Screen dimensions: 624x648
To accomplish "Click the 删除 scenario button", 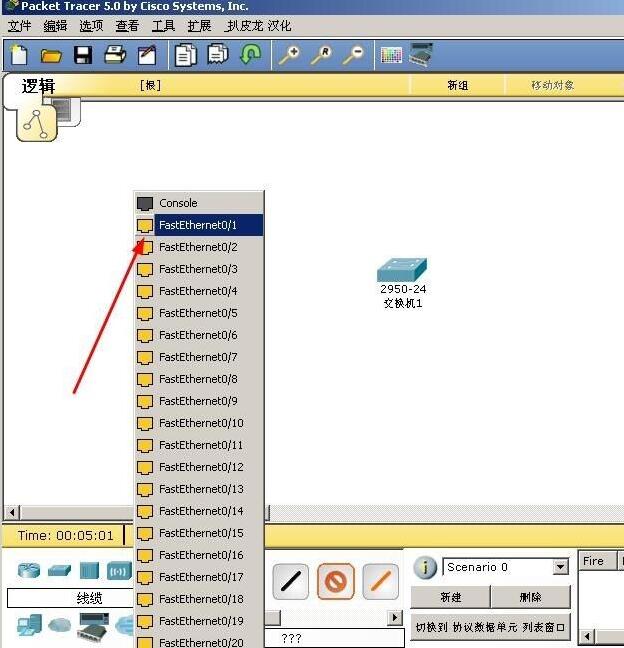I will coord(530,597).
